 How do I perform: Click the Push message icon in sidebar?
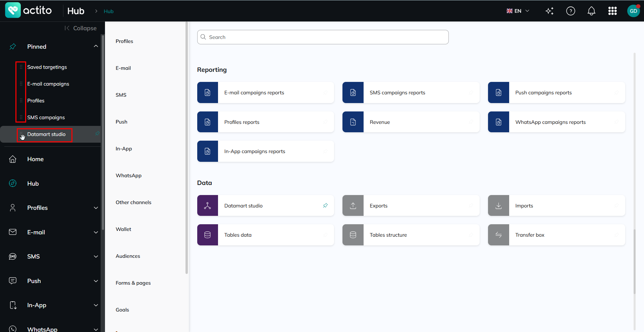coord(13,281)
